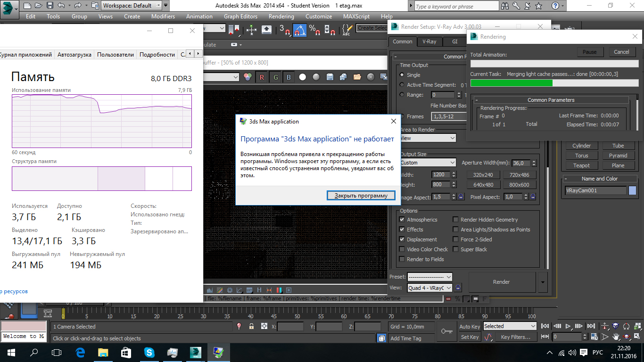Open the render Preset dropdown
This screenshot has width=644, height=362.
click(x=430, y=277)
